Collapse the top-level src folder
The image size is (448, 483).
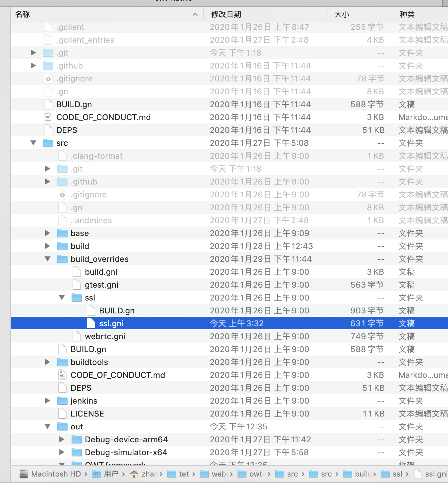(x=33, y=143)
